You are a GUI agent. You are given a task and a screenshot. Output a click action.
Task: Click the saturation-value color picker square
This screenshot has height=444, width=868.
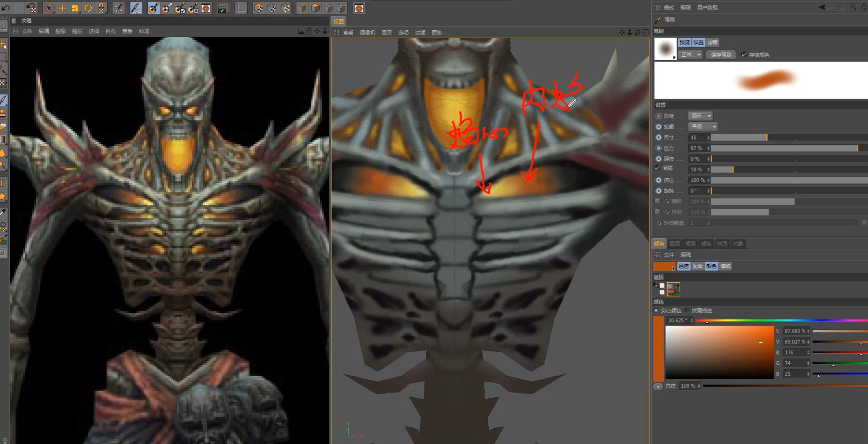[x=720, y=352]
